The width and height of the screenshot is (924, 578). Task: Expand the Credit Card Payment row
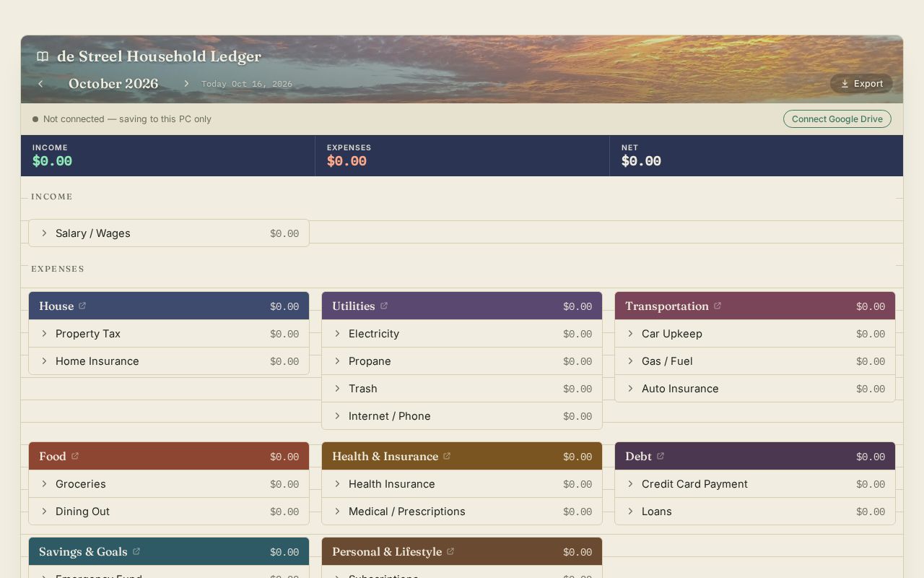click(x=755, y=484)
